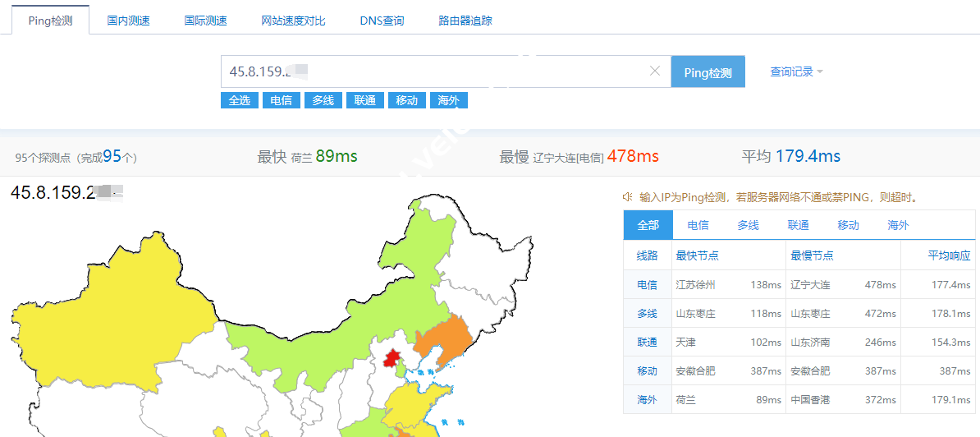Click 中国香港 slowest node cell
Image resolution: width=980 pixels, height=437 pixels.
pos(811,400)
